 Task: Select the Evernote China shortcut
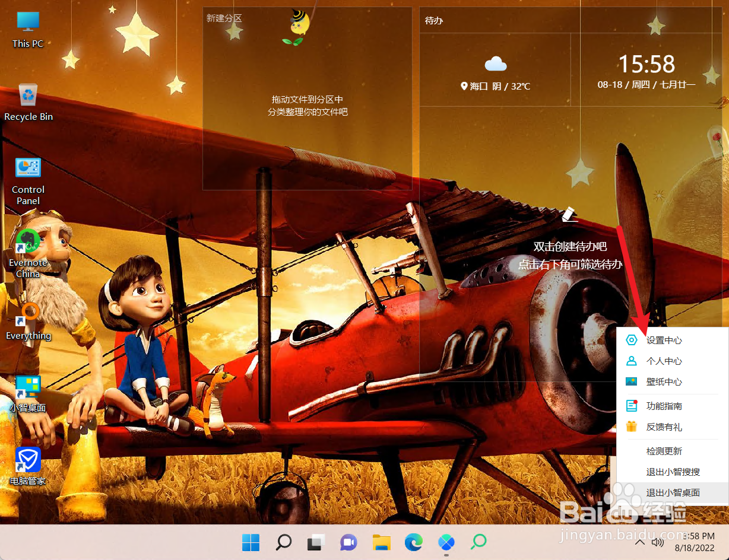point(28,254)
